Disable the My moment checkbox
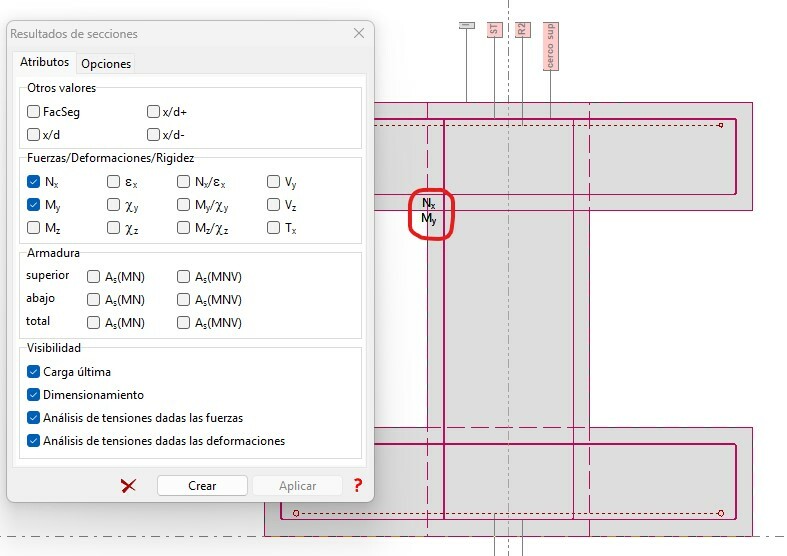 tap(34, 204)
